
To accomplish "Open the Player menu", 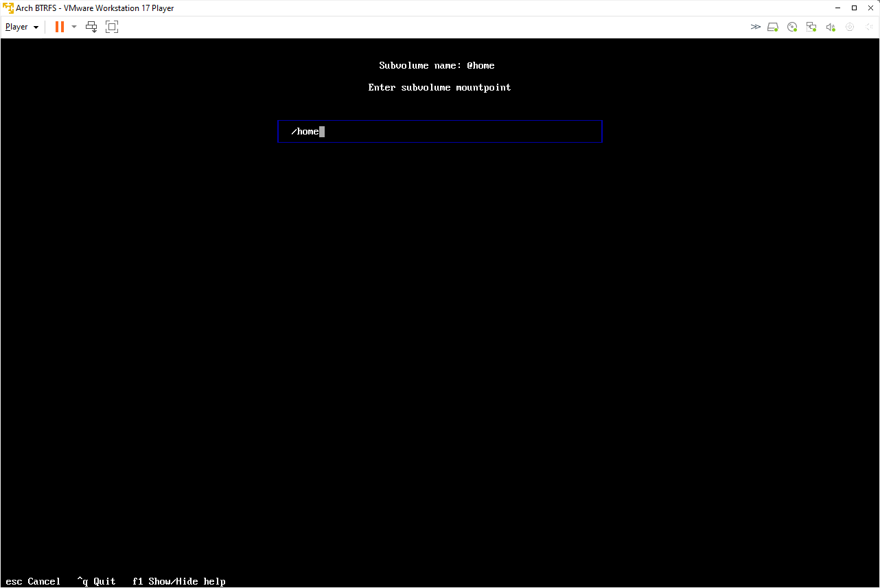I will click(x=22, y=27).
